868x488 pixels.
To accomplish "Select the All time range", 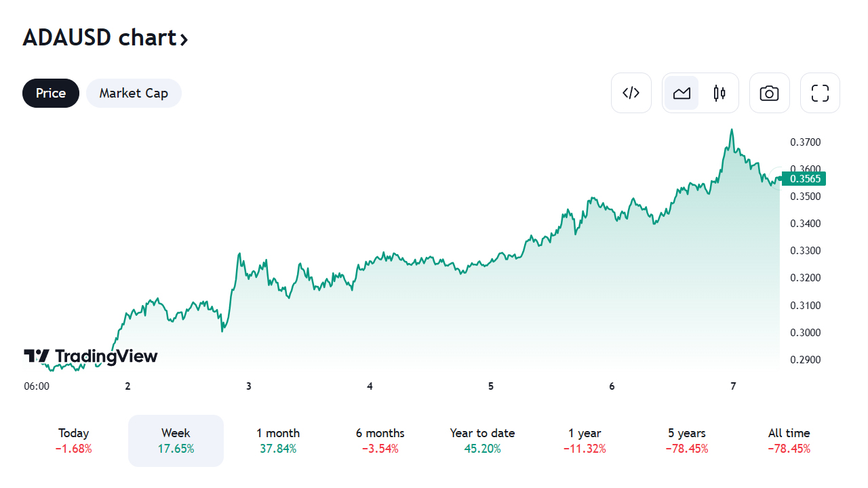I will [789, 441].
